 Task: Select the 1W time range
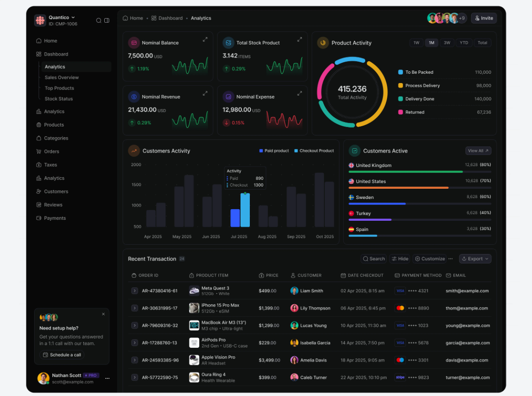(416, 43)
